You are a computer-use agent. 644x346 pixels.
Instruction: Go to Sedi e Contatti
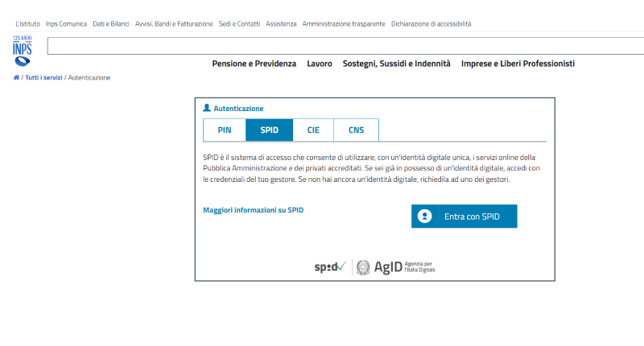tap(239, 24)
